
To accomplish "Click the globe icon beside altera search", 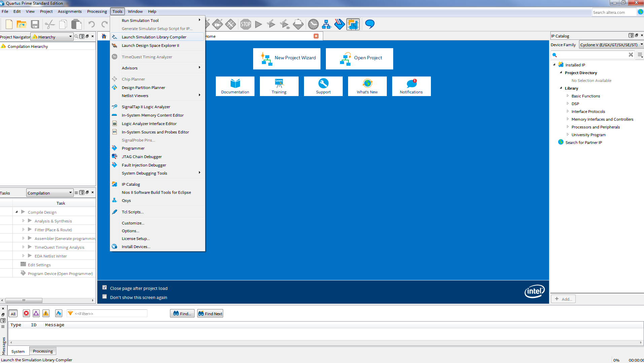I will pos(641,12).
